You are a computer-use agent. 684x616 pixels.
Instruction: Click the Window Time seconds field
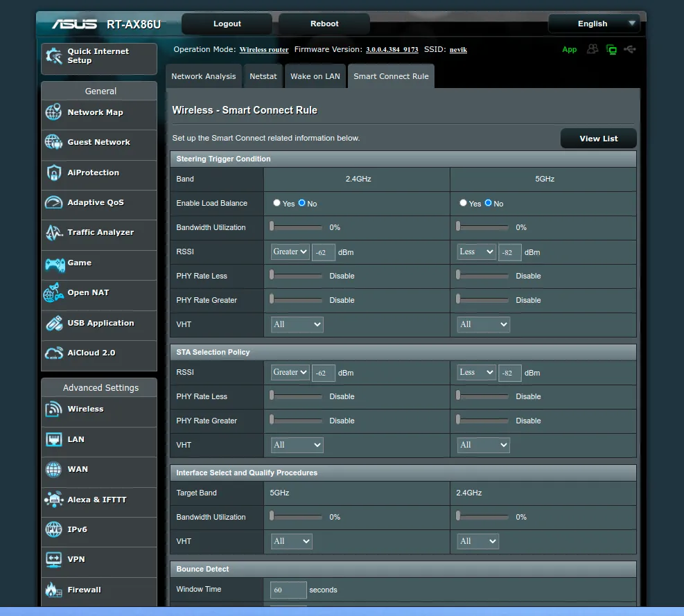(x=288, y=590)
